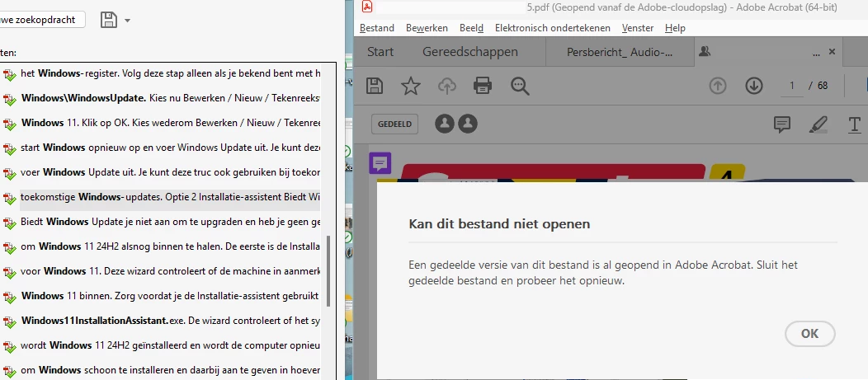The width and height of the screenshot is (868, 380).
Task: Switch to the Start tab
Action: point(380,52)
